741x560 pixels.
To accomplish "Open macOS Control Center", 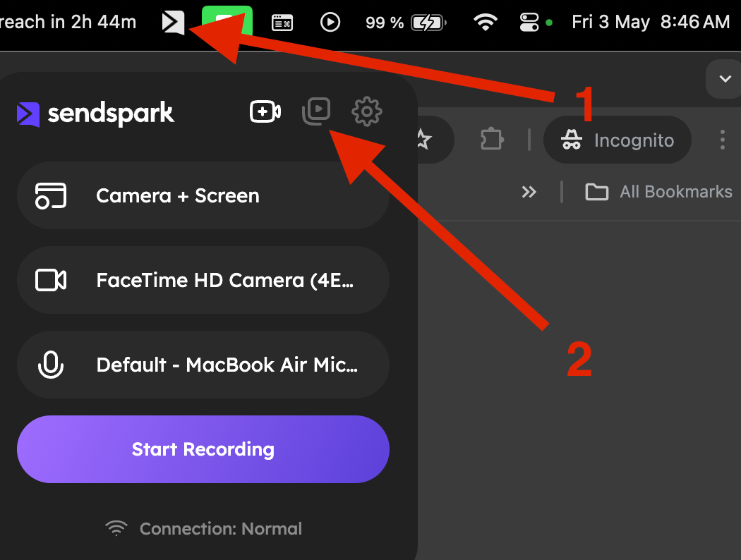I will pyautogui.click(x=529, y=22).
